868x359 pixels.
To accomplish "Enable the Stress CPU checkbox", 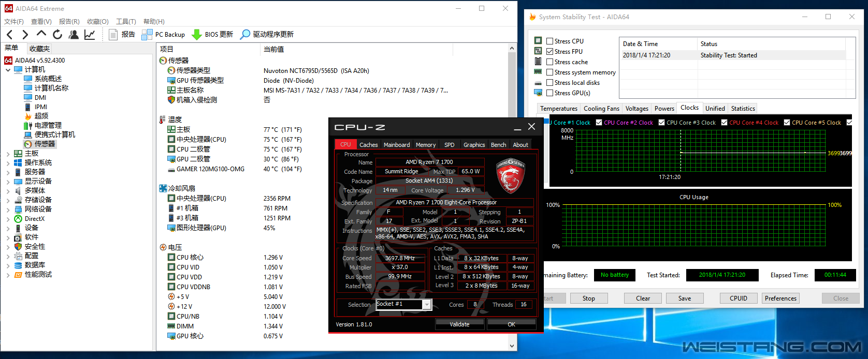I will [x=550, y=41].
